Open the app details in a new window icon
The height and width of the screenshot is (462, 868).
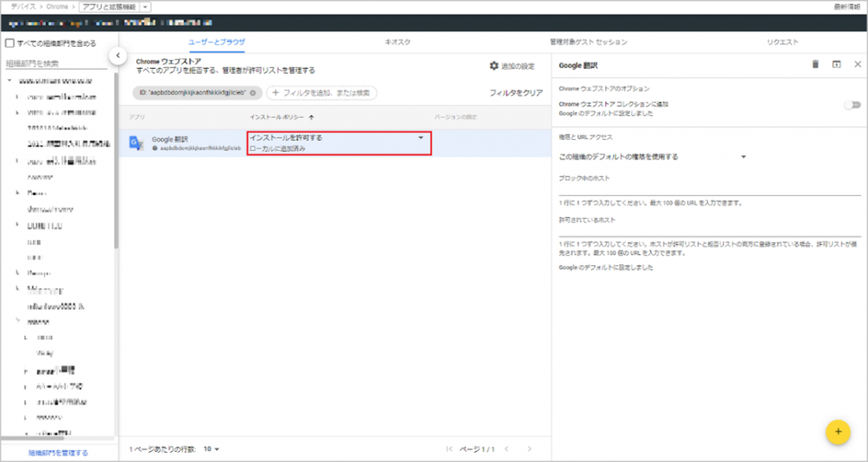(x=837, y=64)
